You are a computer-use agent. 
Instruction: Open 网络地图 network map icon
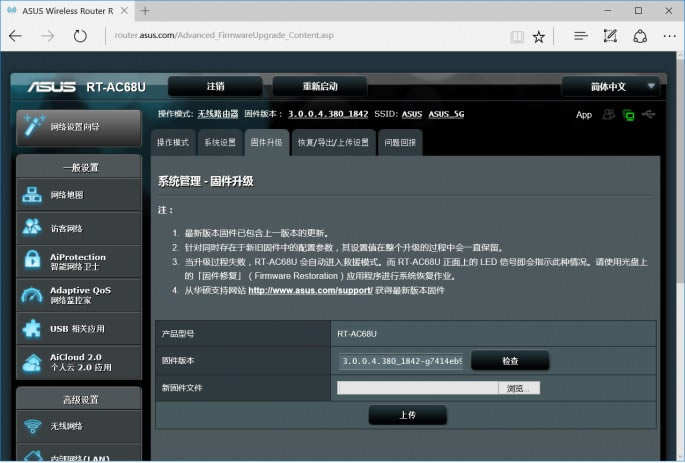click(x=32, y=195)
